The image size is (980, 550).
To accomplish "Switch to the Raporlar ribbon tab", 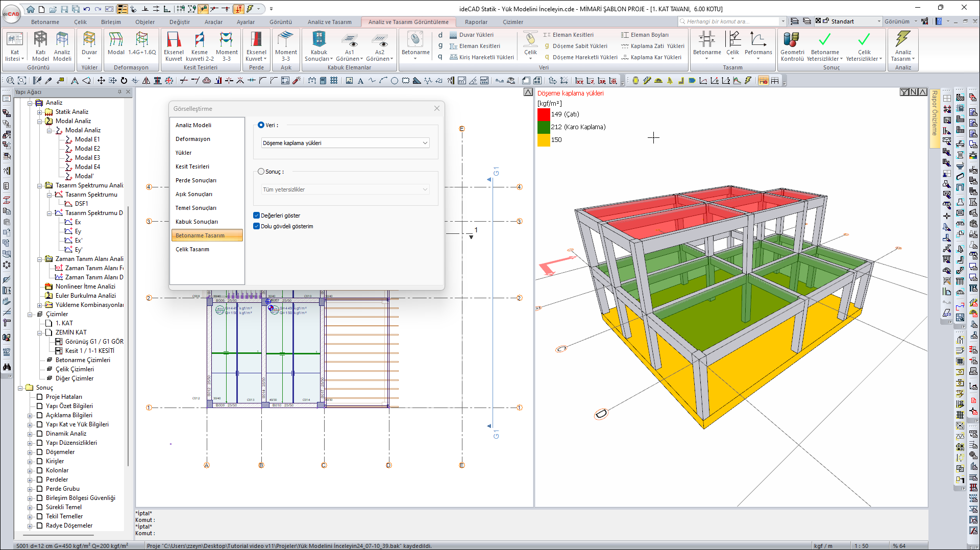I will click(476, 22).
